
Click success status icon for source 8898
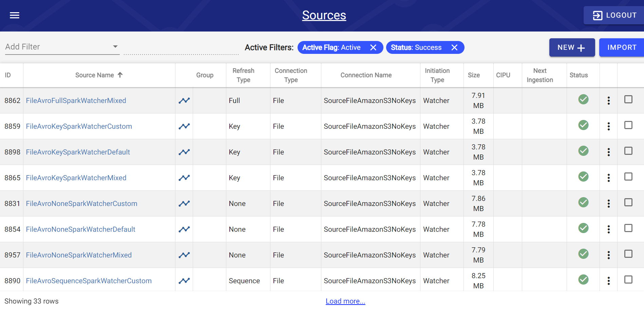(x=583, y=151)
